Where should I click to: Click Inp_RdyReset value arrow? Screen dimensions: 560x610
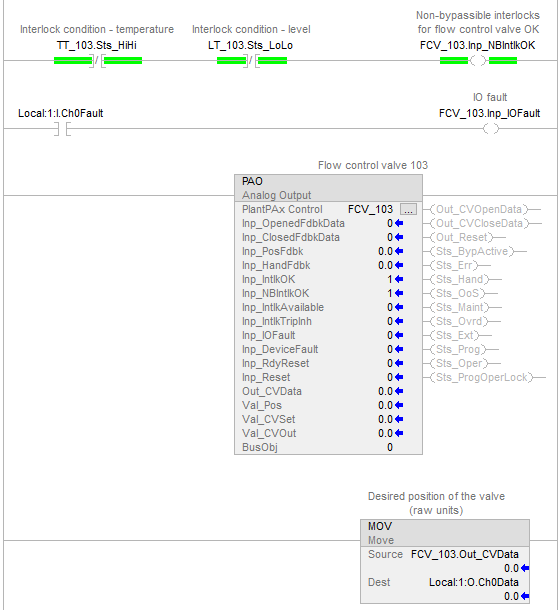pyautogui.click(x=399, y=363)
